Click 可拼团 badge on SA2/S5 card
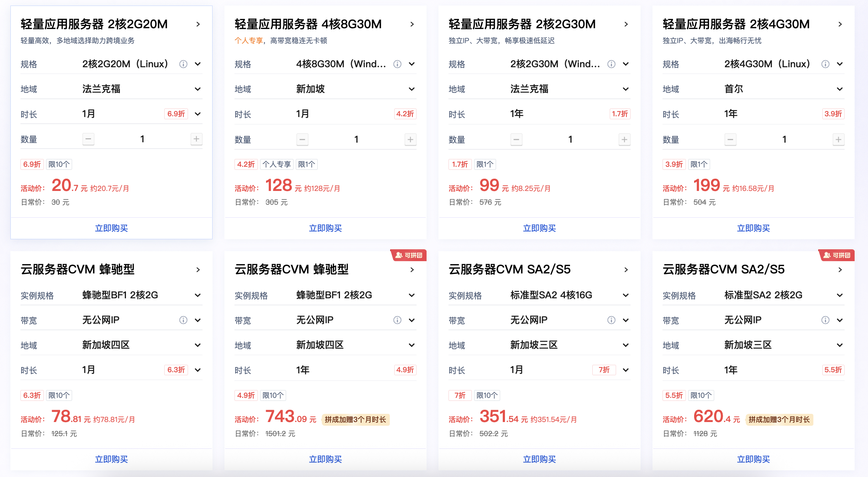This screenshot has height=477, width=868. pos(836,255)
